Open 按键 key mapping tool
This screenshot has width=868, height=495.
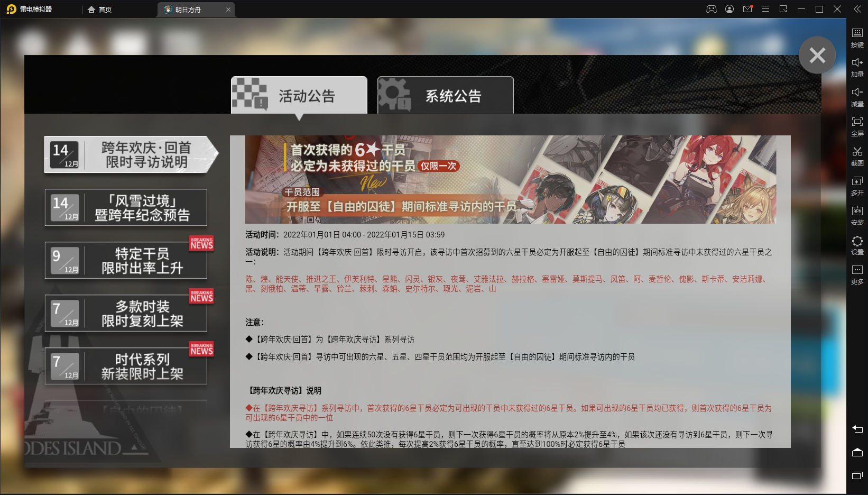pyautogui.click(x=857, y=38)
